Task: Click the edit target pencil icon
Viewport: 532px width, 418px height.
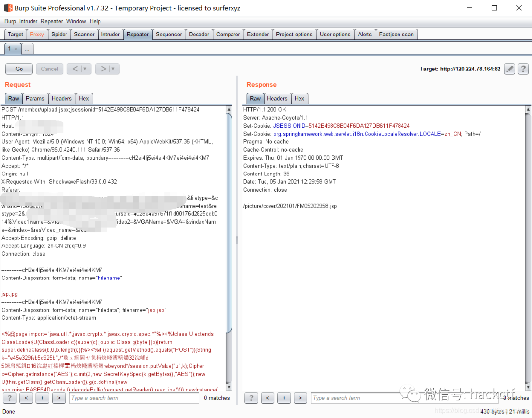Action: pyautogui.click(x=510, y=69)
